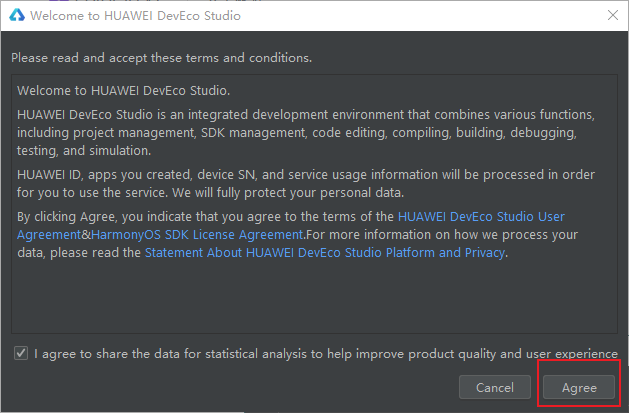This screenshot has height=413, width=629.
Task: Toggle the share statistical data checkbox
Action: point(21,353)
